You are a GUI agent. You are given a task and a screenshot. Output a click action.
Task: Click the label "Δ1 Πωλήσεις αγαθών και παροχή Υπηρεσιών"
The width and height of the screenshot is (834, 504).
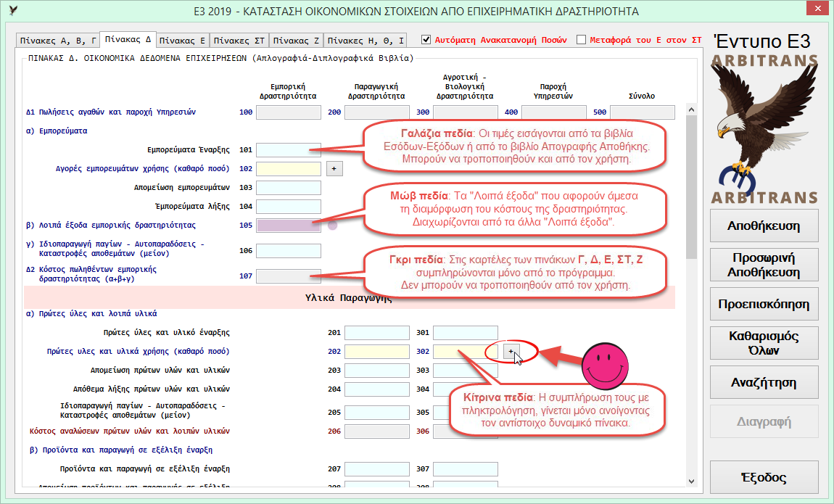[111, 112]
